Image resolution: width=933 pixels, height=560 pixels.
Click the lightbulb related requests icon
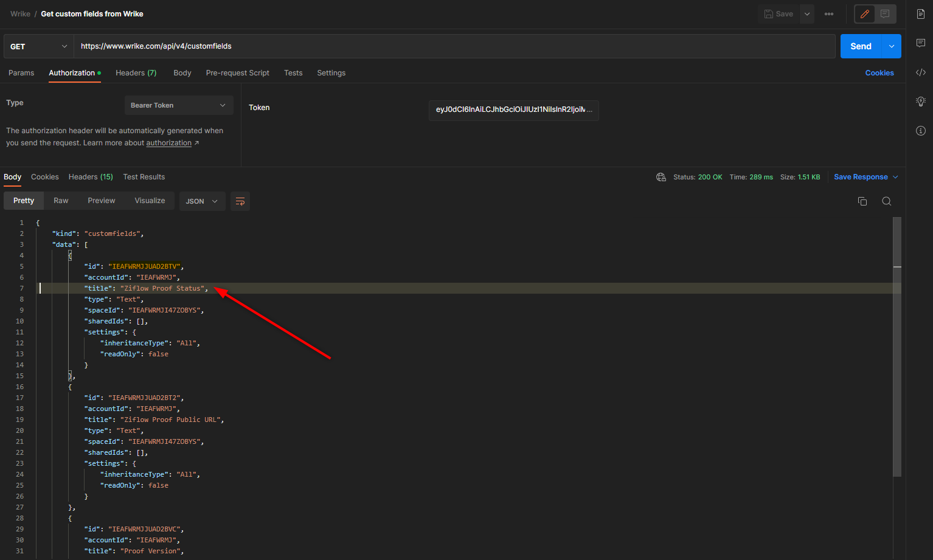[921, 102]
